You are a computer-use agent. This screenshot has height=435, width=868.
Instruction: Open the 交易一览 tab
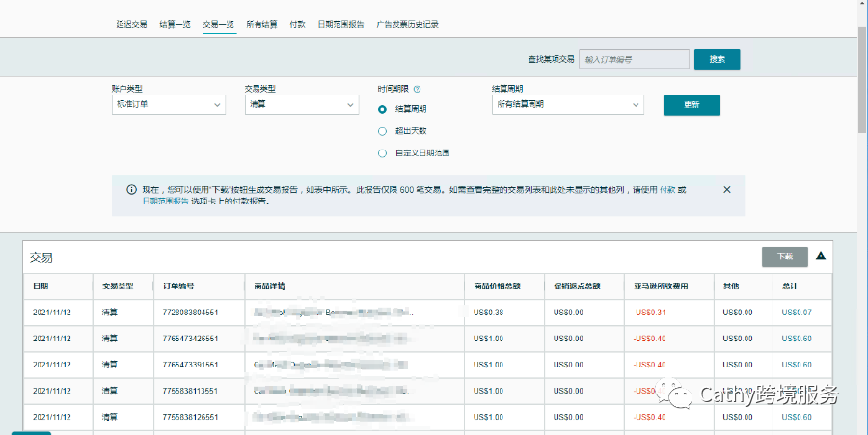tap(219, 24)
